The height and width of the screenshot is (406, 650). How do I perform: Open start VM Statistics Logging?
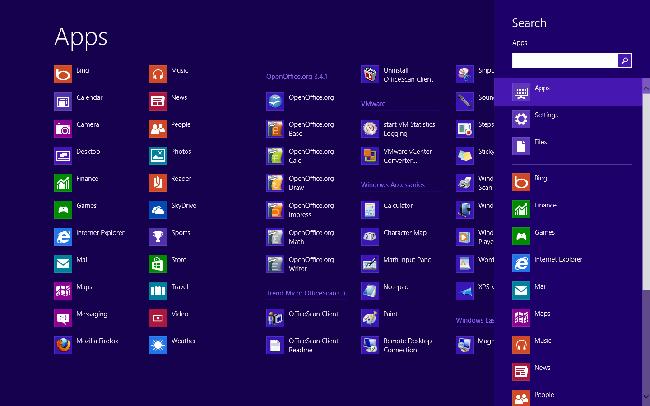370,129
